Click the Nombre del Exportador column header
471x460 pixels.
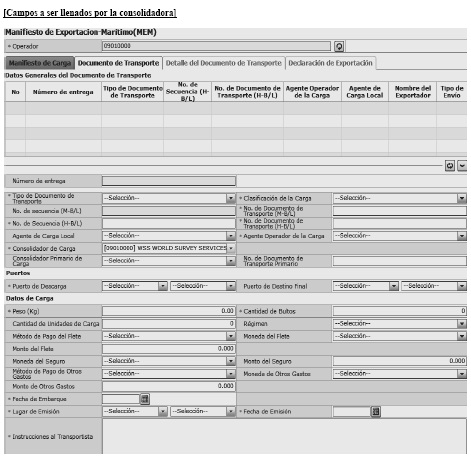413,92
